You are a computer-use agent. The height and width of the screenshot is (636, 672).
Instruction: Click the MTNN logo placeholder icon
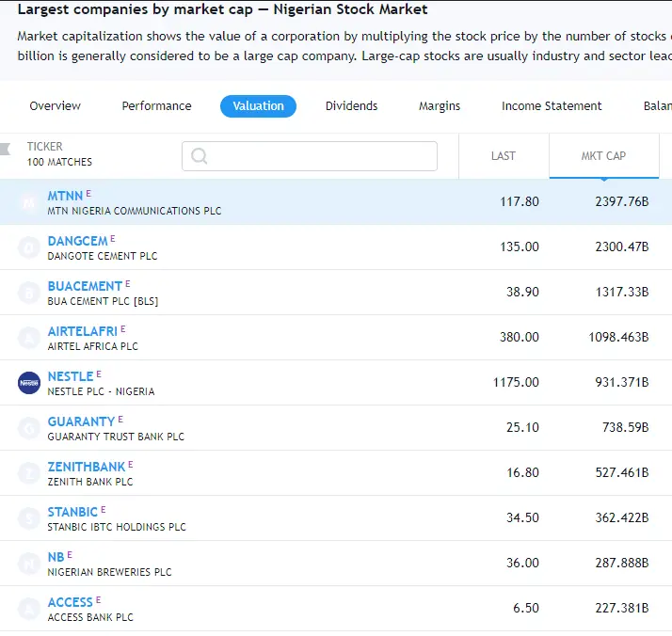tap(29, 202)
